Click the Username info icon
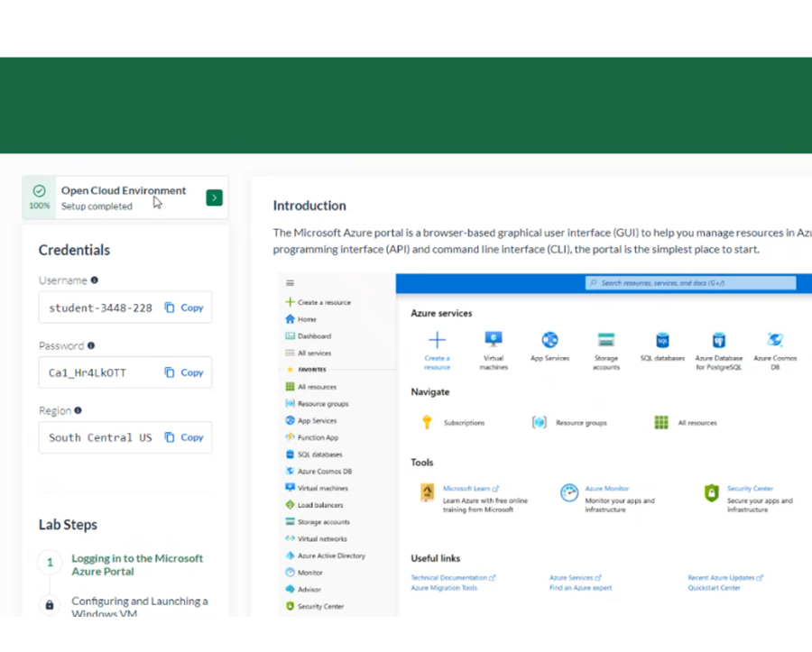This screenshot has width=812, height=652. coord(95,280)
